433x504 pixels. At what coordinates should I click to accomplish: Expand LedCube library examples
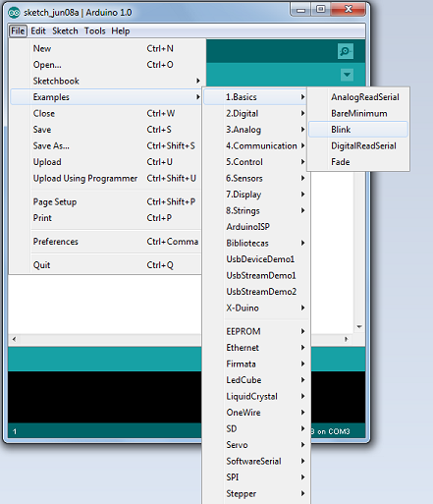click(255, 380)
